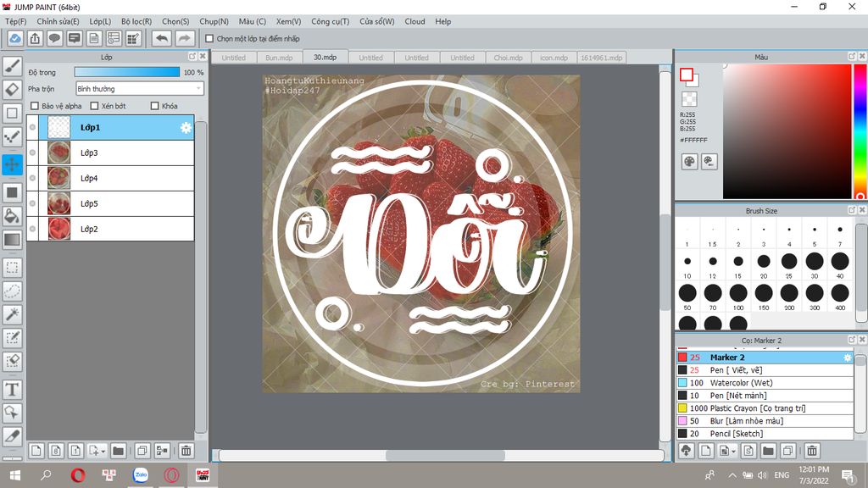Switch to the icon.mdp tab

tap(554, 58)
